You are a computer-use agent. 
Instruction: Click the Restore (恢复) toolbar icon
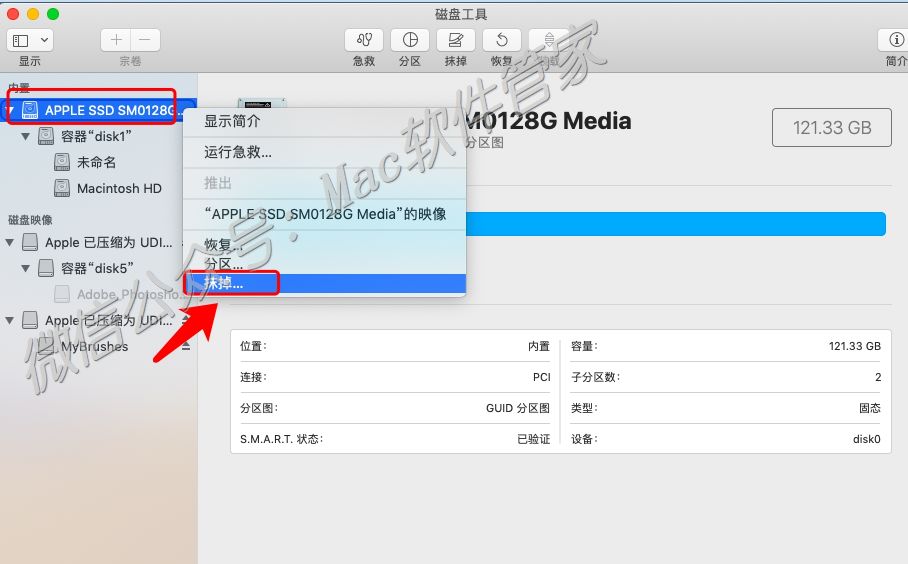502,40
